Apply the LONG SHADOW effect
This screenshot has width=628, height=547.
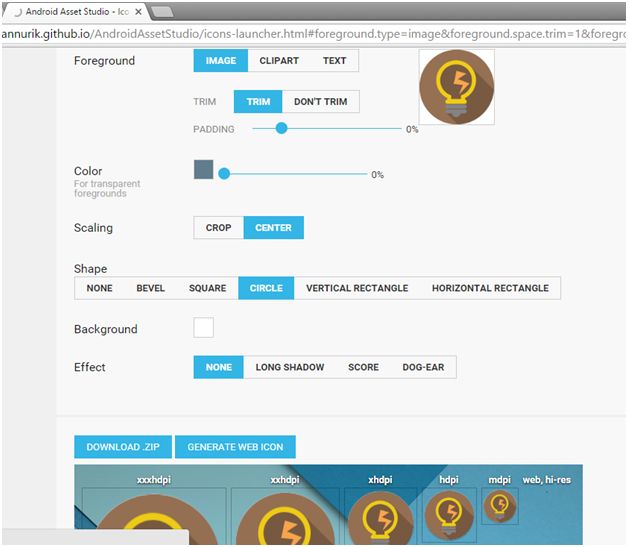pyautogui.click(x=290, y=367)
